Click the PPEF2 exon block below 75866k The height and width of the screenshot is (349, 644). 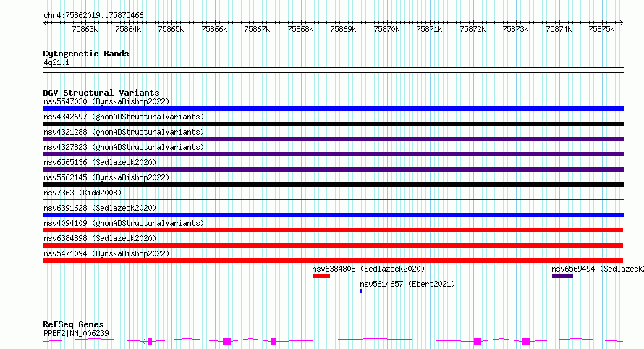226,342
